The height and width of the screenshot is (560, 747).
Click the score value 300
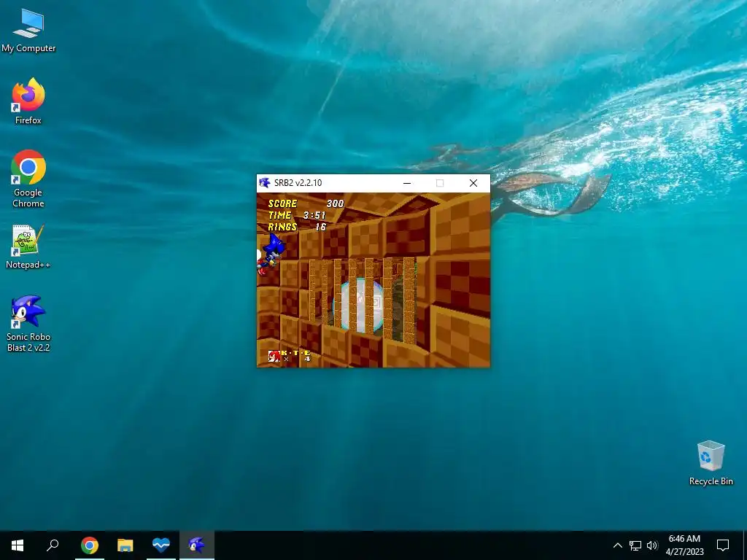(x=335, y=203)
